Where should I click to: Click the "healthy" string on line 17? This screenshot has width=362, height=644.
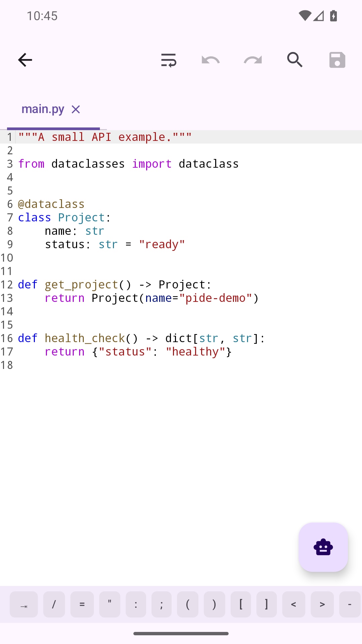click(x=195, y=352)
